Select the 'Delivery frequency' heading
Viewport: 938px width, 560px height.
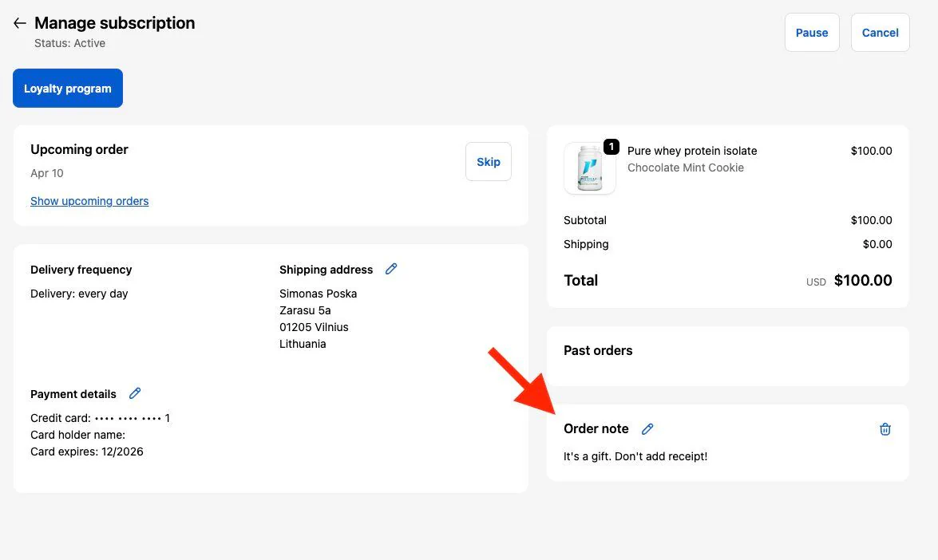click(x=81, y=270)
